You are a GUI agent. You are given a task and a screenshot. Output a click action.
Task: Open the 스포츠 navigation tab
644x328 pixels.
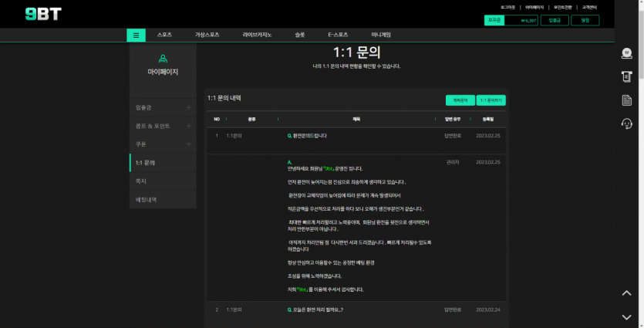point(164,35)
